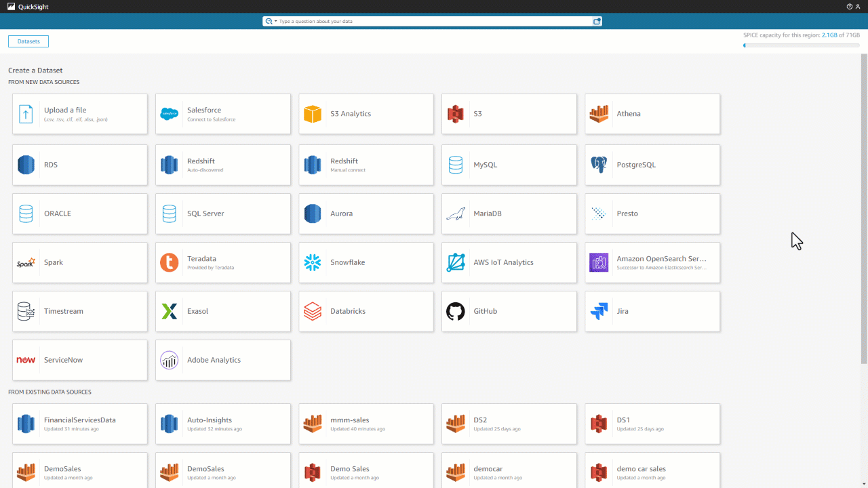Choose the S3 data source card

pos(509,114)
